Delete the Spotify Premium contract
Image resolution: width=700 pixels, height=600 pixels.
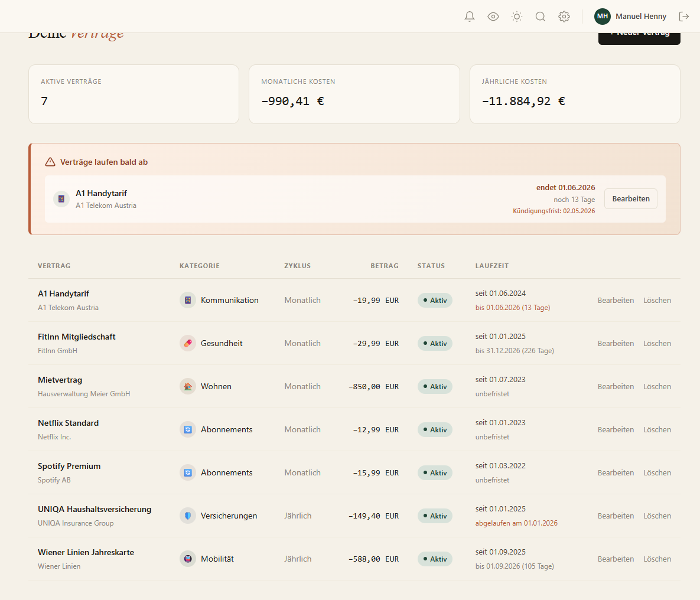click(657, 473)
